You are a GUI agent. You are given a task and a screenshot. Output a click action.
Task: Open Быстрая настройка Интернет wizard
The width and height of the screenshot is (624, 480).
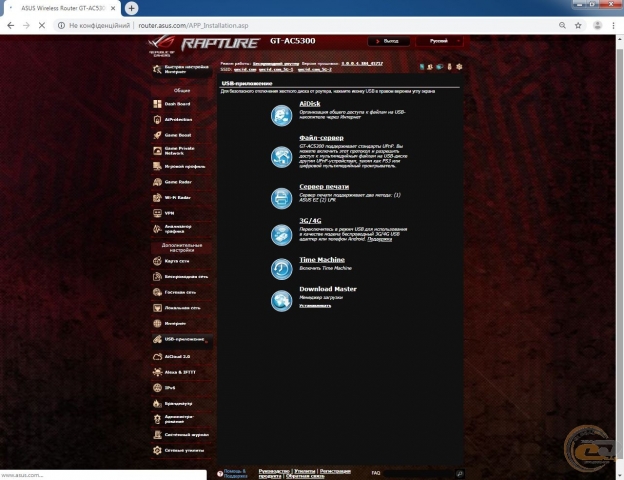coord(181,70)
